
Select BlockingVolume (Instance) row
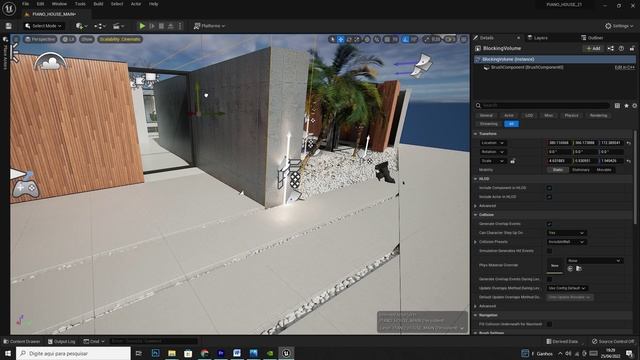tap(554, 59)
